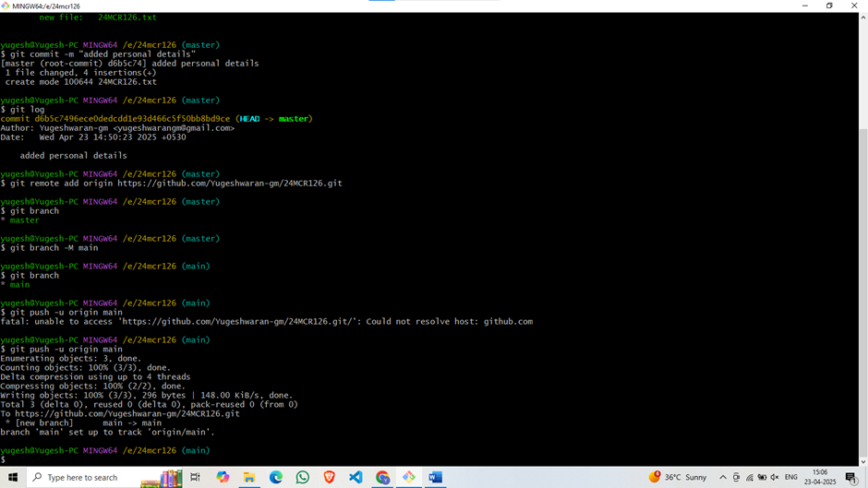Click 'To https://github.com/Yugeshwaran-gm/24MCR126.git' line

coord(120,414)
